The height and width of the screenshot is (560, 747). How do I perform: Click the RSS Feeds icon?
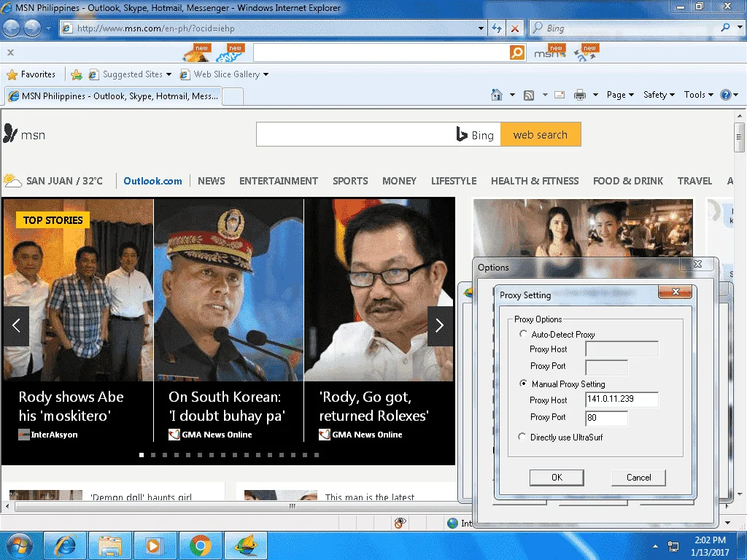click(529, 96)
